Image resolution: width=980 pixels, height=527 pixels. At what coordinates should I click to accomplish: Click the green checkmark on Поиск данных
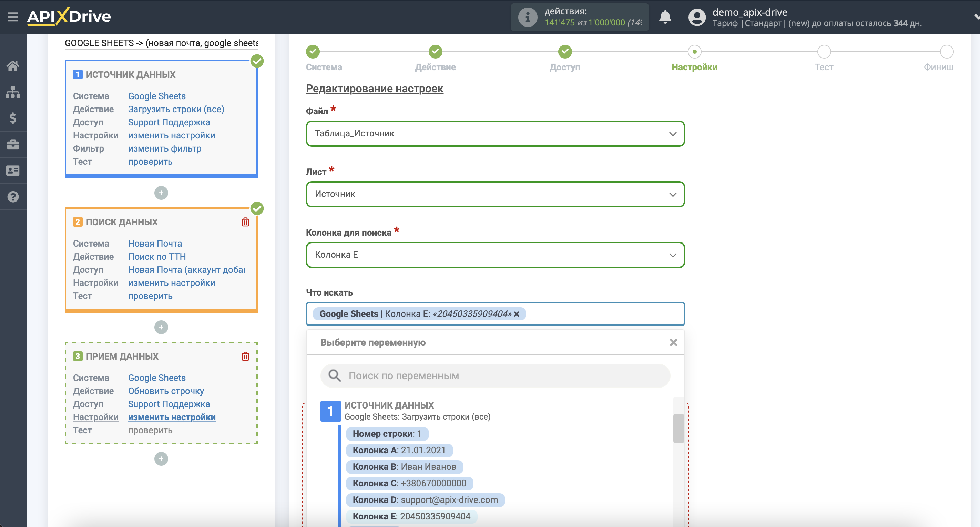(x=257, y=208)
